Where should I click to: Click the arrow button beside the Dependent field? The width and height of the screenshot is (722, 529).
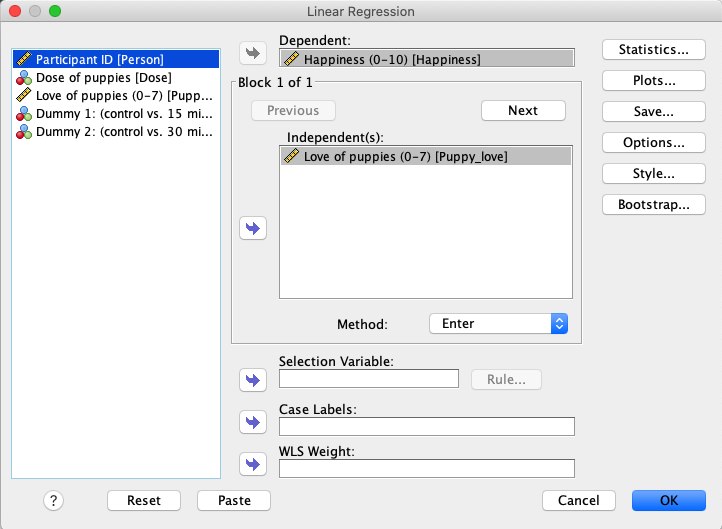point(253,53)
